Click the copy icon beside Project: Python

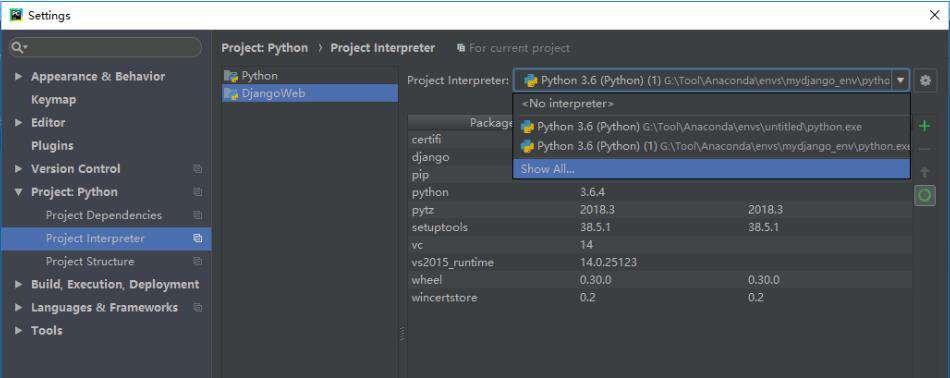tap(198, 192)
